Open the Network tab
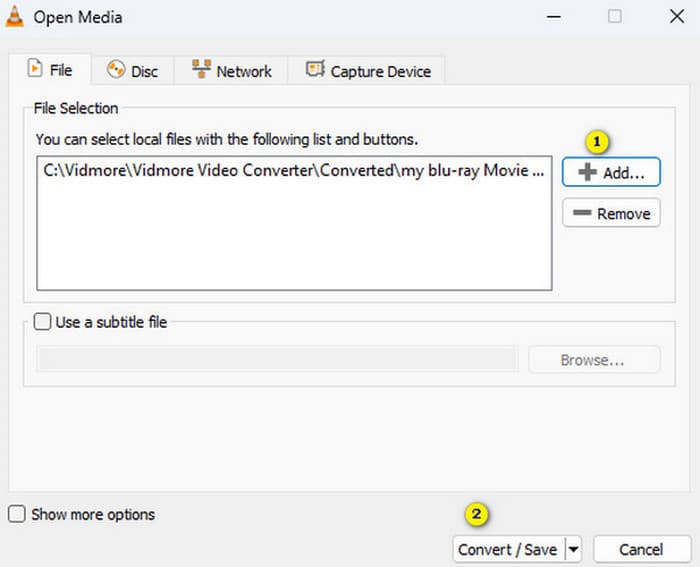 (231, 71)
